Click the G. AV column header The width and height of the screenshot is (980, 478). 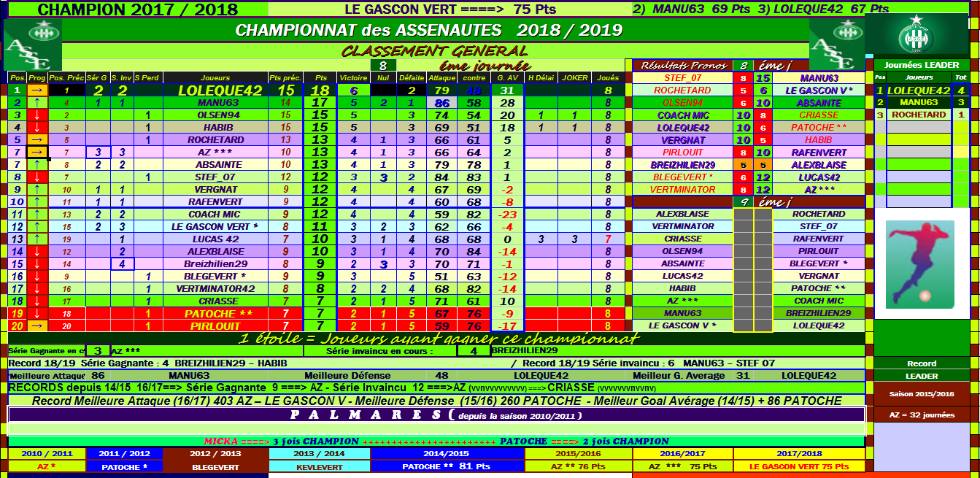click(507, 78)
